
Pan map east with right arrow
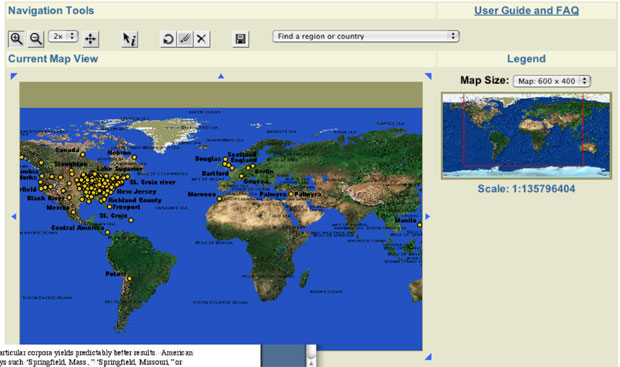(427, 216)
